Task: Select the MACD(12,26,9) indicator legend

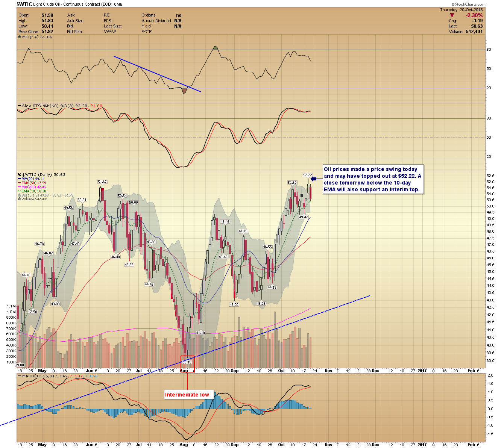Action: (x=58, y=376)
